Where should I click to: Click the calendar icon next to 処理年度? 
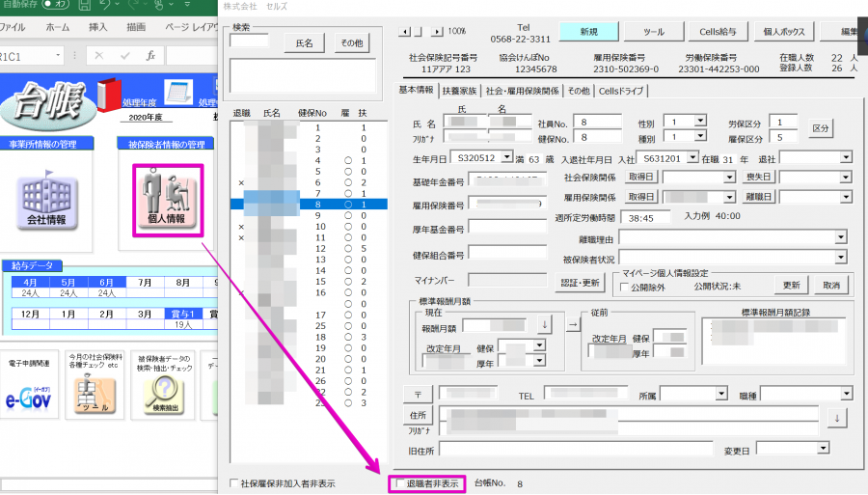(x=178, y=92)
